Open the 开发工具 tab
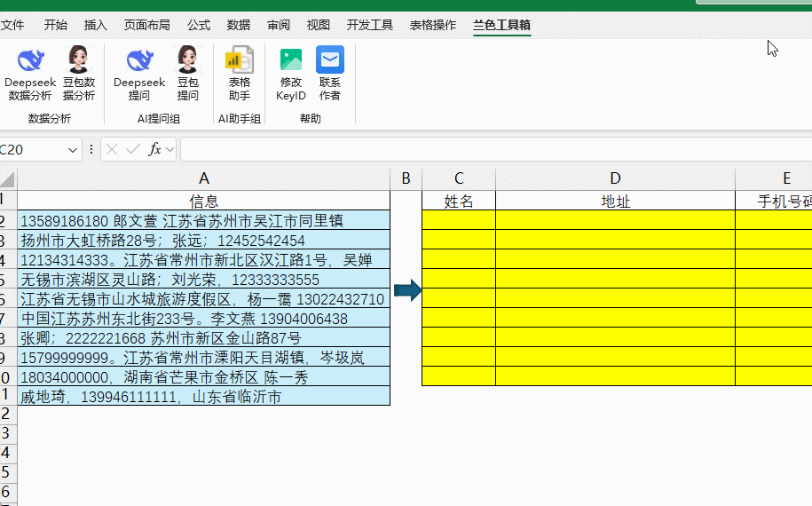 (x=370, y=25)
